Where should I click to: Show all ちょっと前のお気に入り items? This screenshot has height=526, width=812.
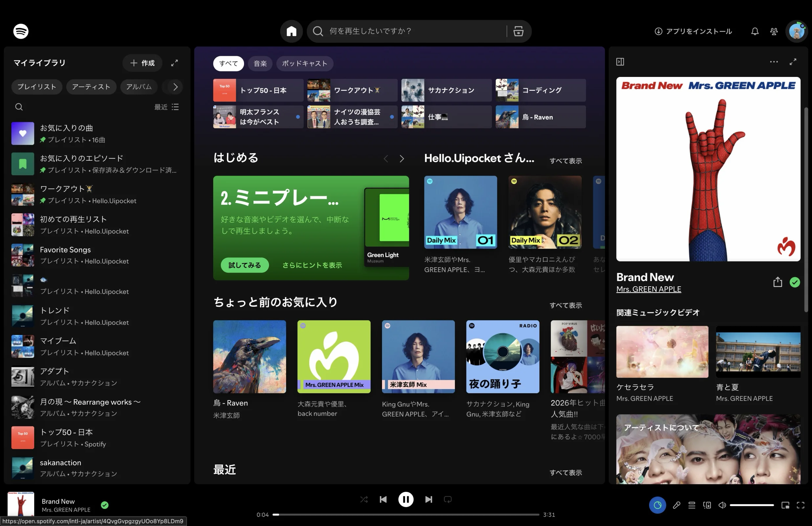(x=565, y=305)
